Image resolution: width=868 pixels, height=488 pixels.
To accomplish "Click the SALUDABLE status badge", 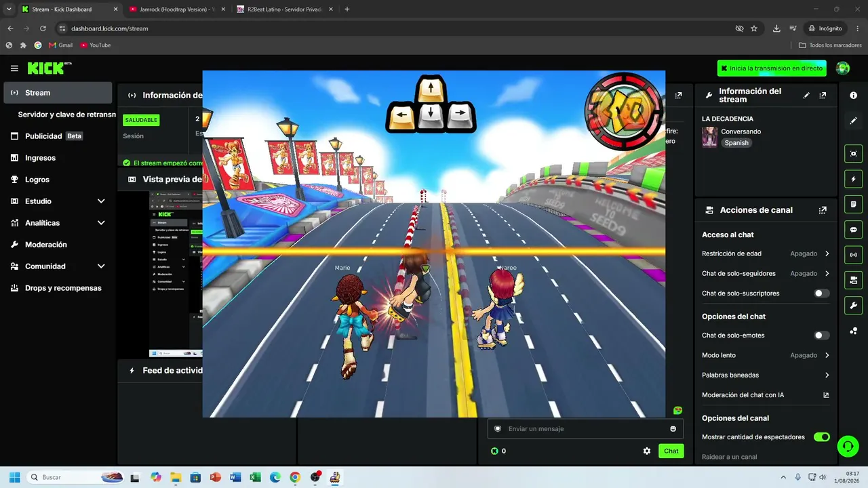I will point(141,120).
